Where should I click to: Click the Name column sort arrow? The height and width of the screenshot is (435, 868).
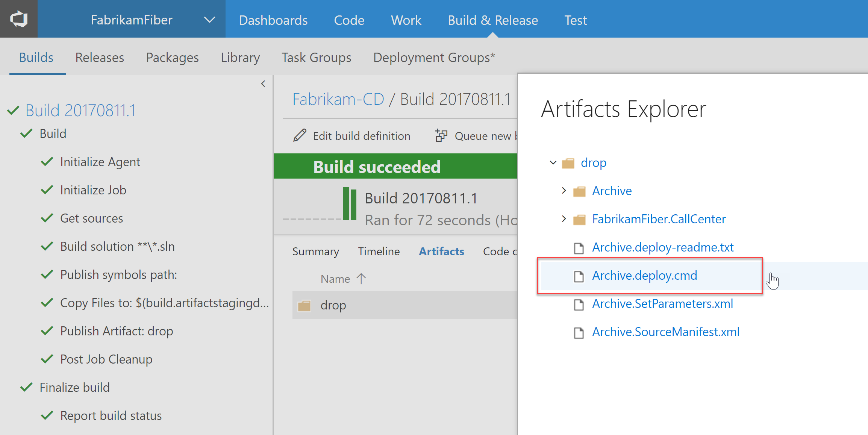361,279
